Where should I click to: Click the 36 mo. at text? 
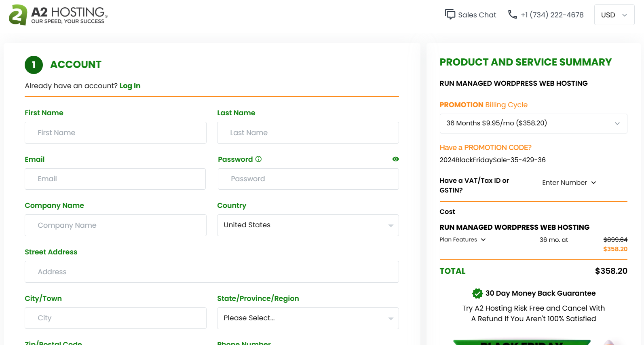click(x=553, y=240)
